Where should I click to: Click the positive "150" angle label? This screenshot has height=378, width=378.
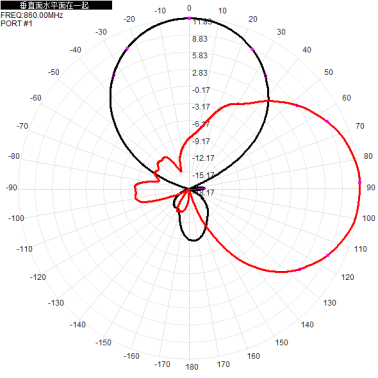pos(282,342)
